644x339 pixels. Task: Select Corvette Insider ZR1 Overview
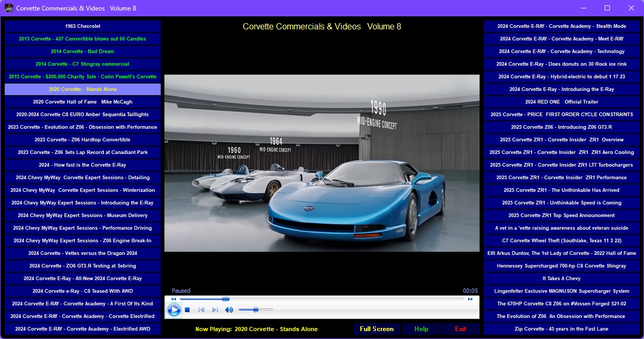562,140
